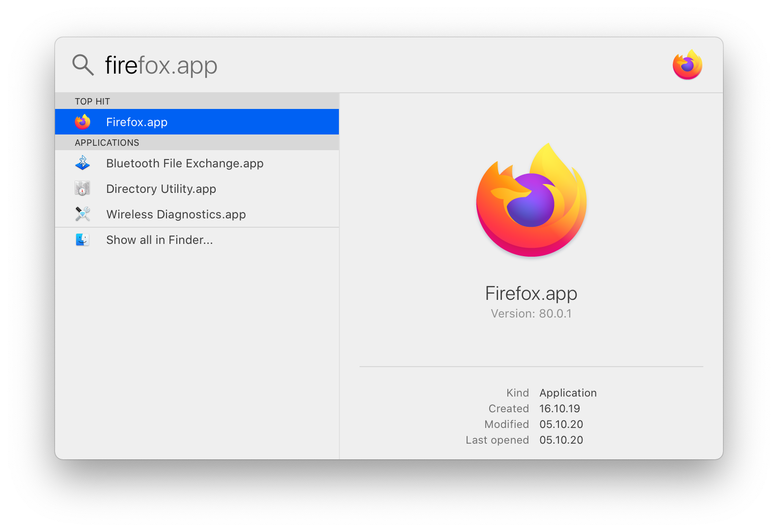
Task: Click the Modified label
Action: tap(507, 425)
